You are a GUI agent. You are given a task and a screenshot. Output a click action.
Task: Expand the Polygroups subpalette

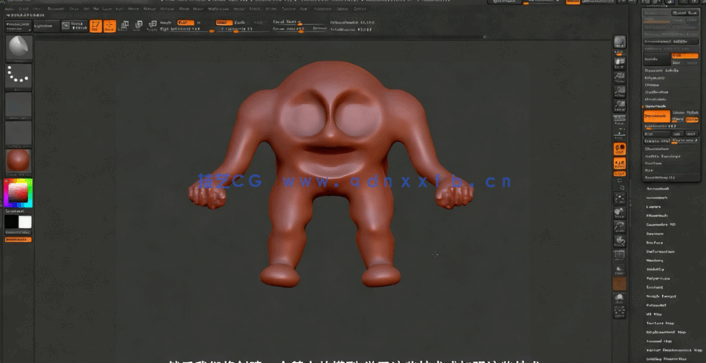[x=658, y=278]
